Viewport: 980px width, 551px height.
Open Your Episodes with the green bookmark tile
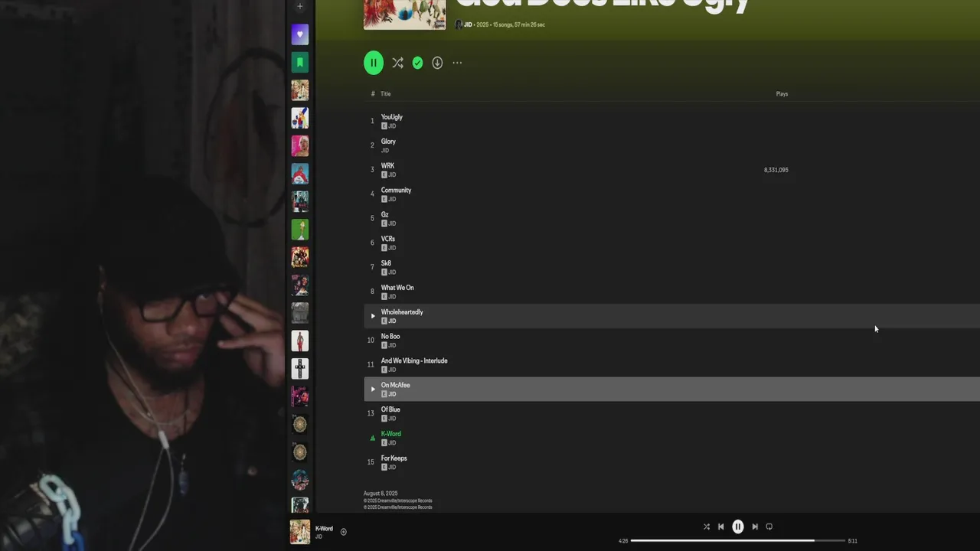(x=300, y=62)
